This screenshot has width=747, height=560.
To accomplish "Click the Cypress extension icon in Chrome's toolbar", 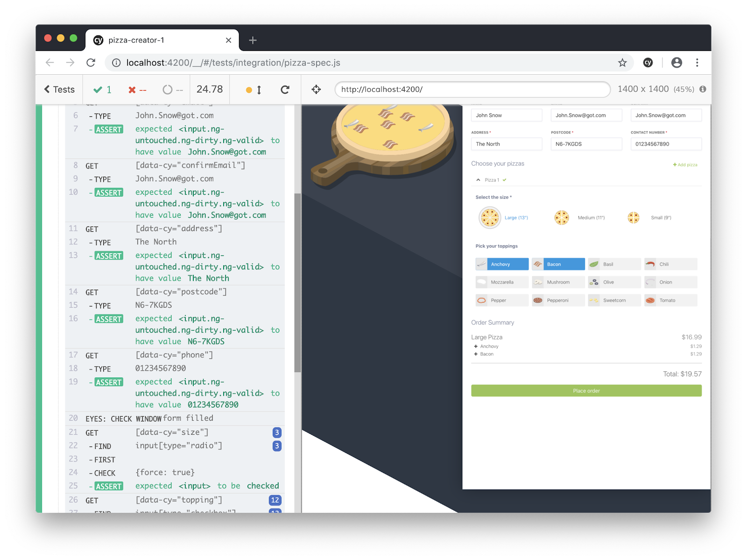I will pyautogui.click(x=648, y=62).
